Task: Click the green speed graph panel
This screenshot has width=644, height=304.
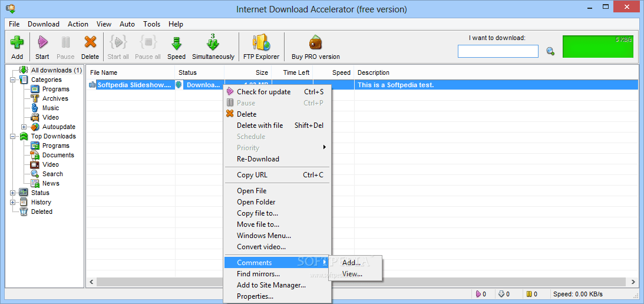Action: [598, 47]
